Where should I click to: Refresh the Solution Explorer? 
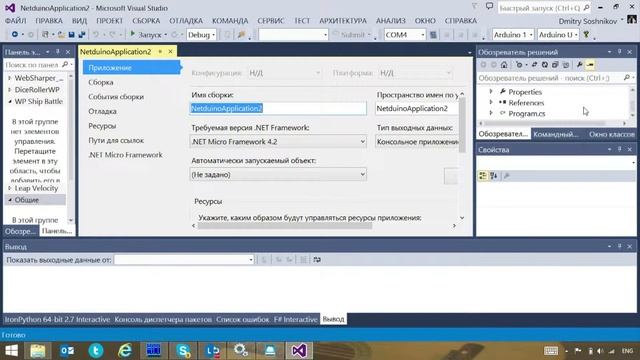[544, 65]
